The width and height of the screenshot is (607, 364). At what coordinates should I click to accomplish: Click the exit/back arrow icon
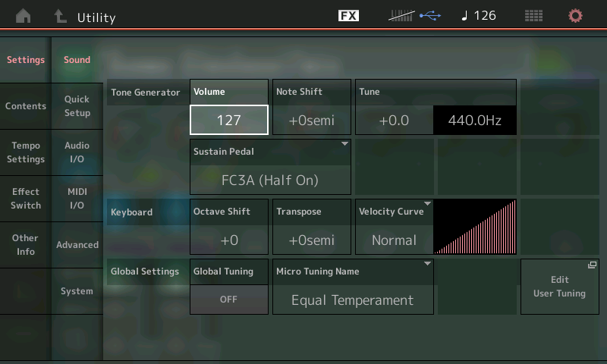pyautogui.click(x=60, y=16)
